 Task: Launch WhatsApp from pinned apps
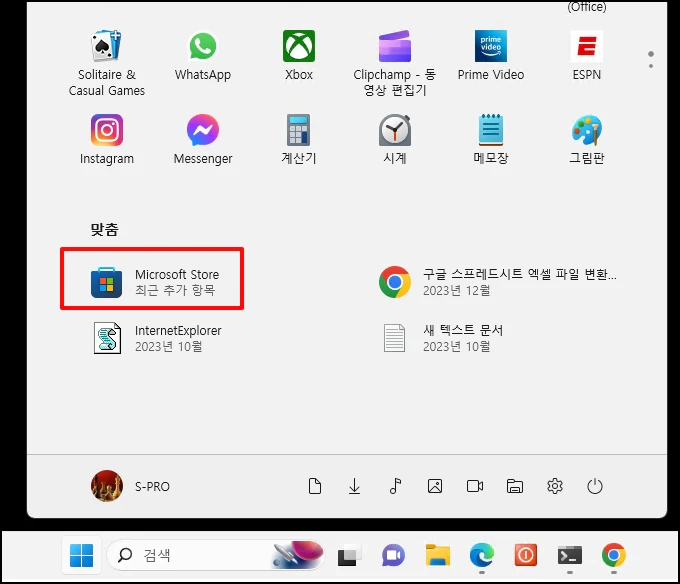tap(203, 55)
